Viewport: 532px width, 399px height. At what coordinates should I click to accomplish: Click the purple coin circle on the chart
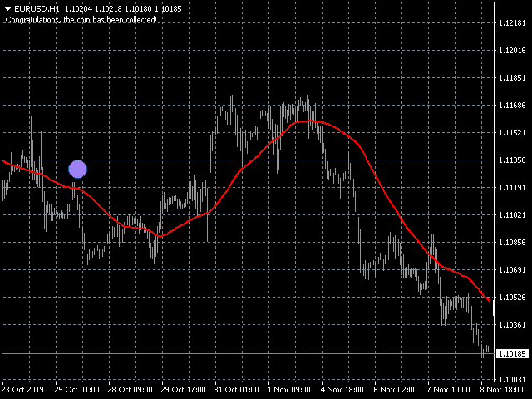tap(77, 170)
